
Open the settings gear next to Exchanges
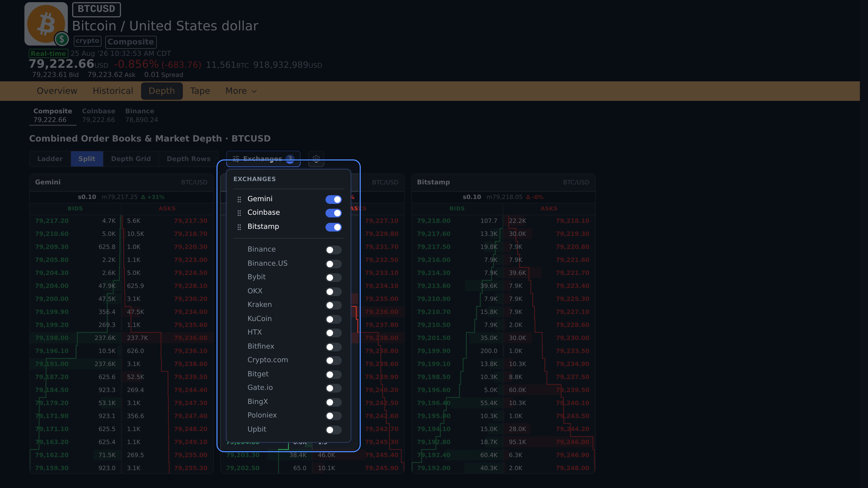click(x=316, y=159)
